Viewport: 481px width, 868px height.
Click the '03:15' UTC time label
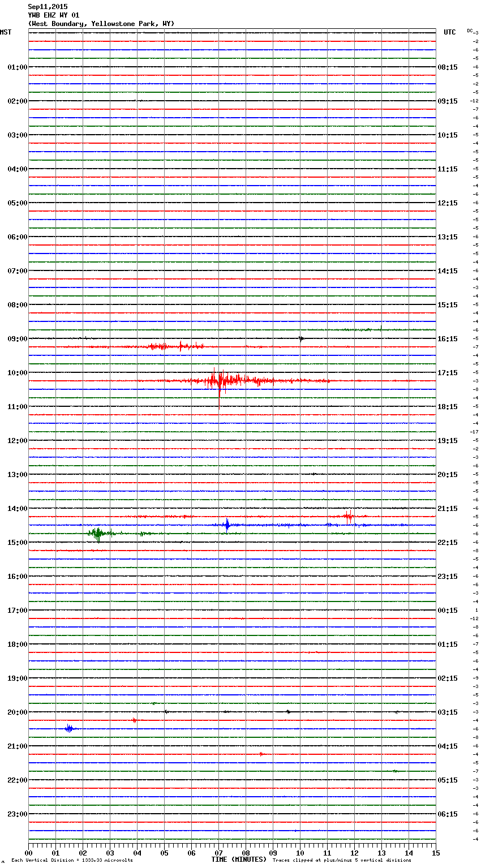click(448, 712)
